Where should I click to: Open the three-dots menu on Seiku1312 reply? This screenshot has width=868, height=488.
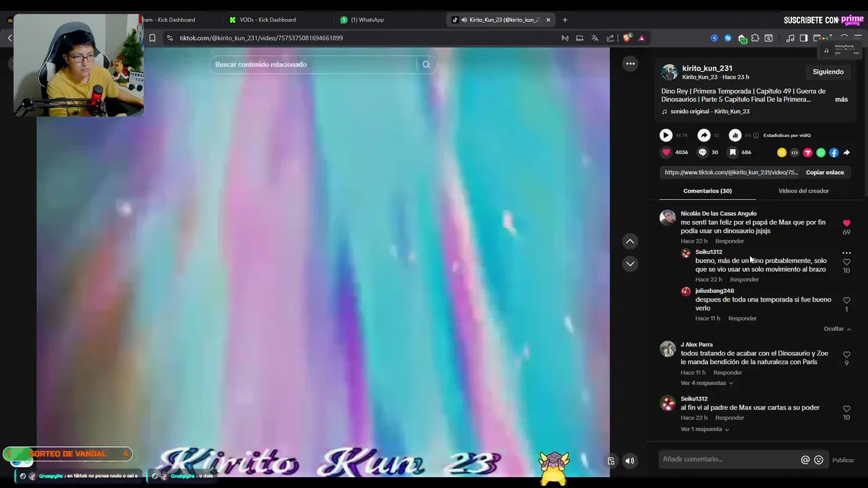846,253
